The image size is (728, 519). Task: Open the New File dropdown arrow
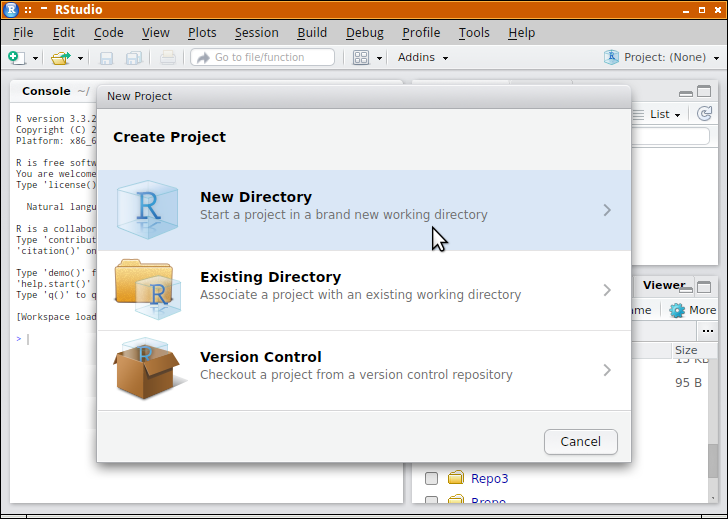(x=35, y=58)
